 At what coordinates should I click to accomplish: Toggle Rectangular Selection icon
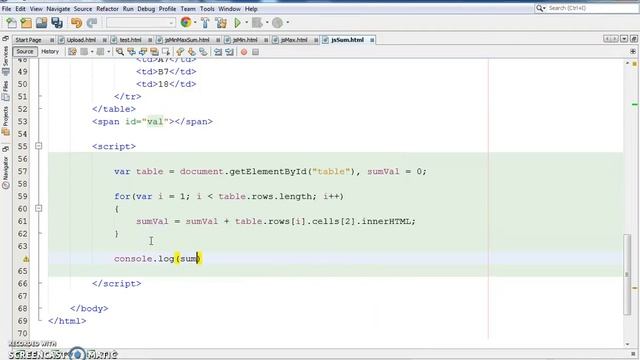(165, 52)
